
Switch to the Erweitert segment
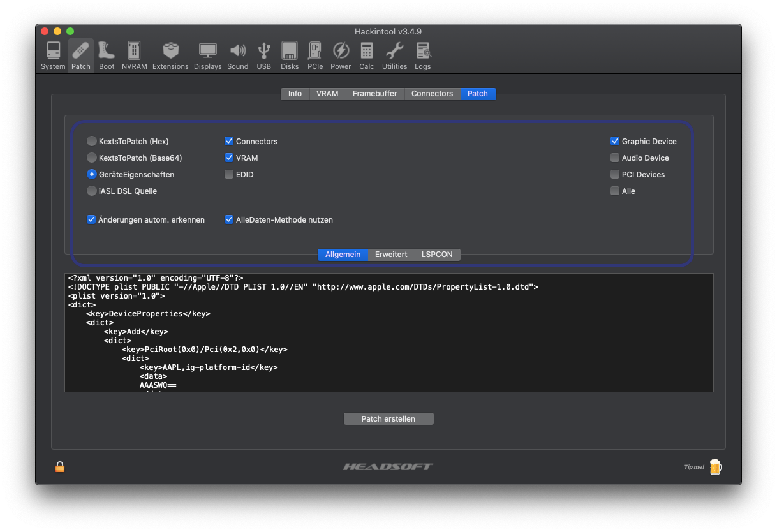(391, 255)
